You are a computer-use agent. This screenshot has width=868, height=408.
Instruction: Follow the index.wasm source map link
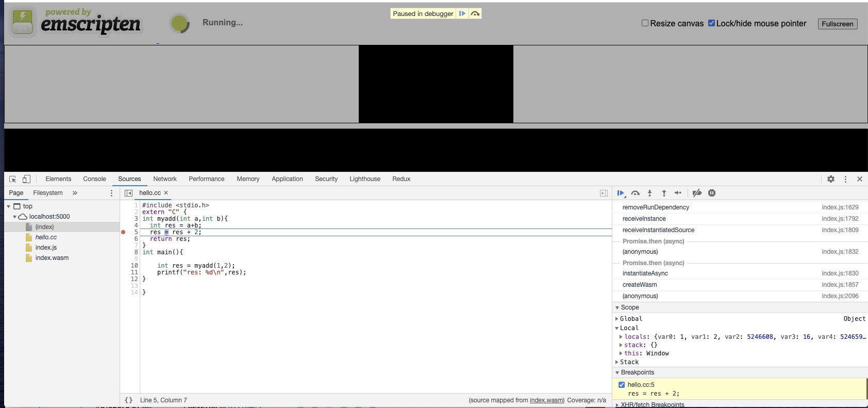(546, 400)
